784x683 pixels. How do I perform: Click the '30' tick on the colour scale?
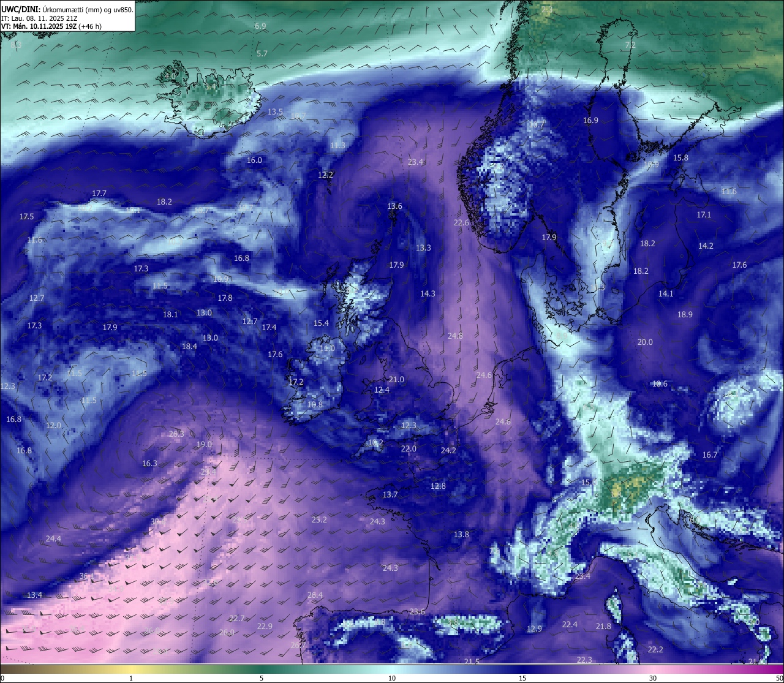coord(653,678)
